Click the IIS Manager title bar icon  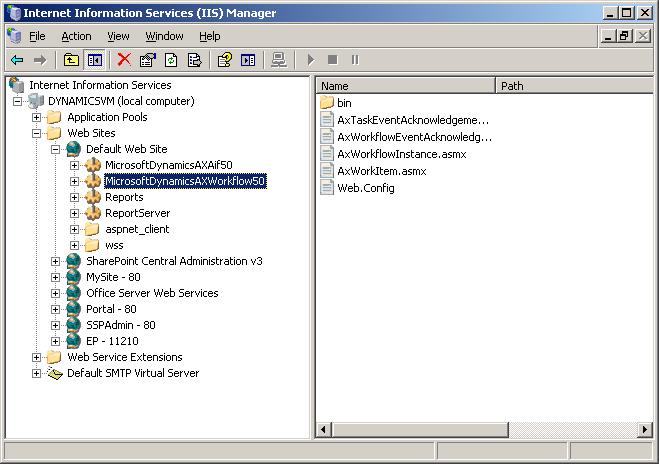15,13
